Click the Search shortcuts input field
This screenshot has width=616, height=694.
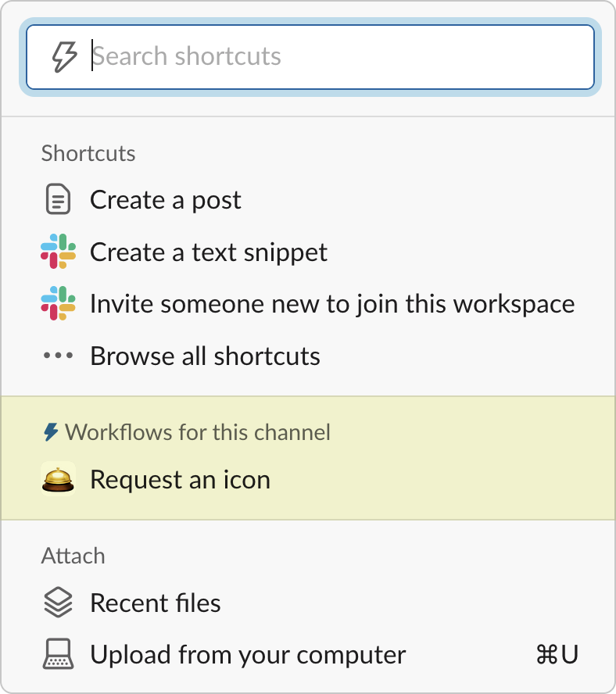coord(310,57)
